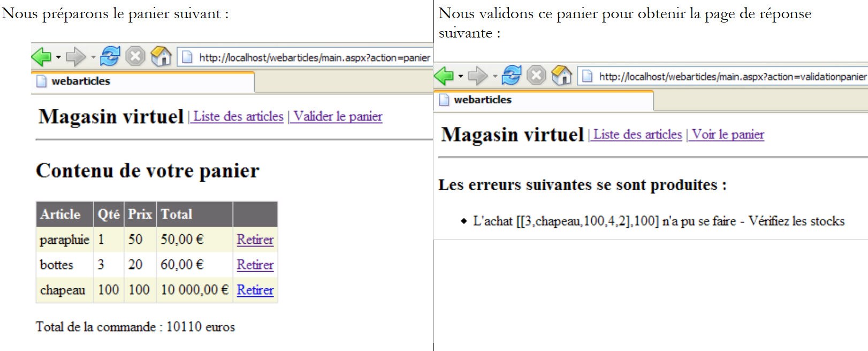The width and height of the screenshot is (868, 351).
Task: Reload the validationpanier page in right browser
Action: (x=511, y=75)
